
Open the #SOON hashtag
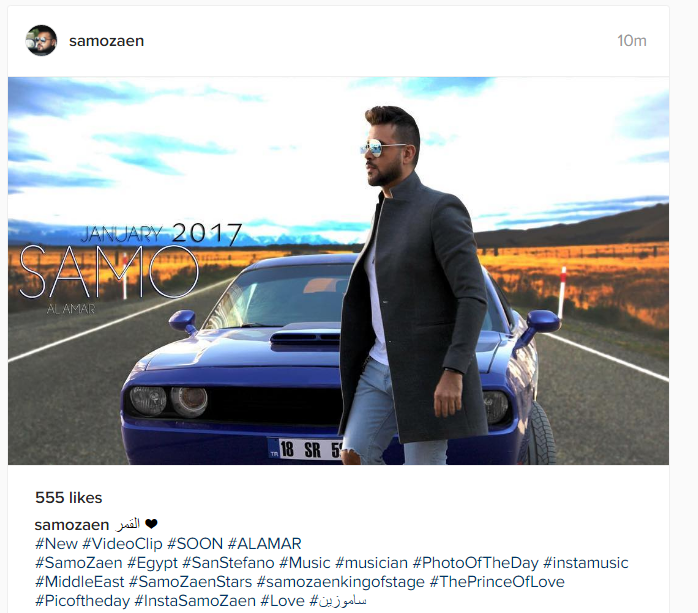[x=195, y=544]
